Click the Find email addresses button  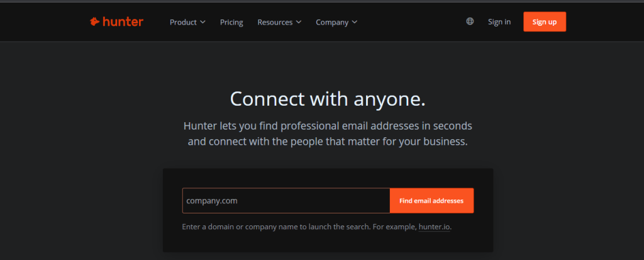click(431, 201)
